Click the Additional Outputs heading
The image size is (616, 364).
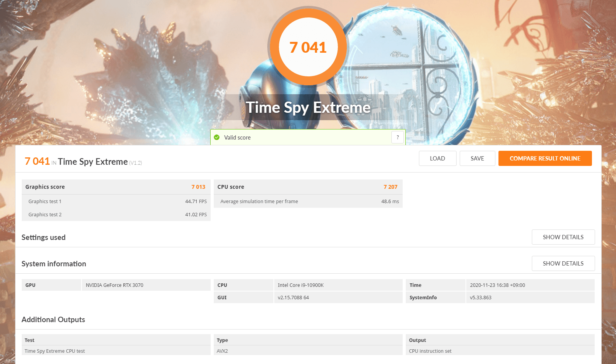click(x=53, y=319)
